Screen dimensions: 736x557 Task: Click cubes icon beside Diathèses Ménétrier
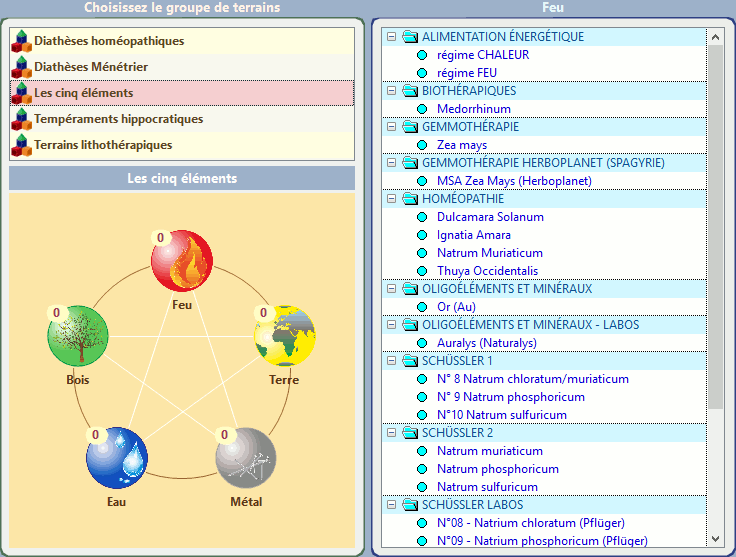[x=21, y=67]
